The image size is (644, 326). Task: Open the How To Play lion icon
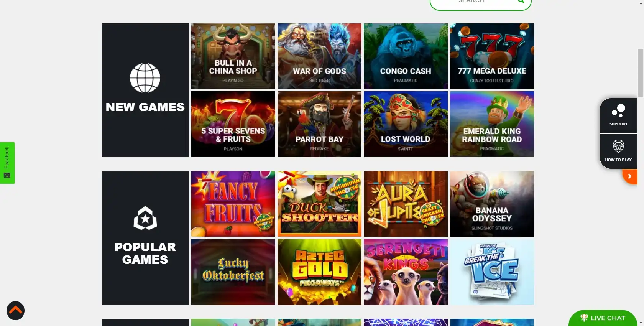pos(618,146)
